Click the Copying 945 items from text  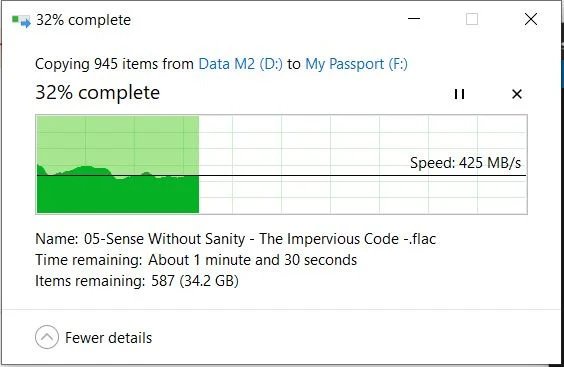[114, 64]
